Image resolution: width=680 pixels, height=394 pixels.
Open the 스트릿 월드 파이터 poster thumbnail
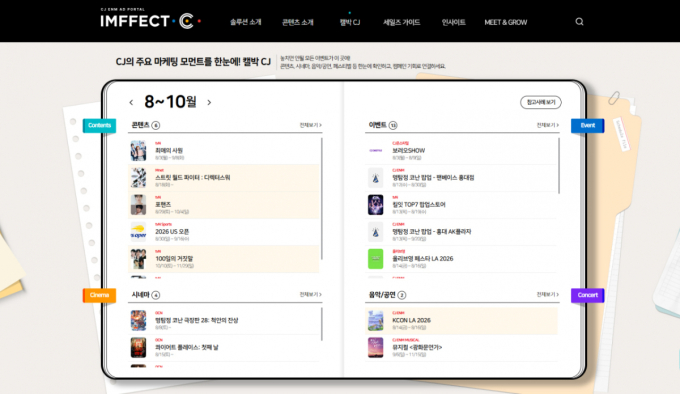click(x=138, y=178)
